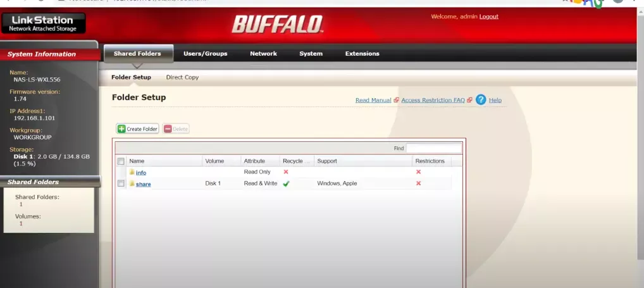Viewport: 644px width, 288px height.
Task: Click the folder icon beside info
Action: 132,172
